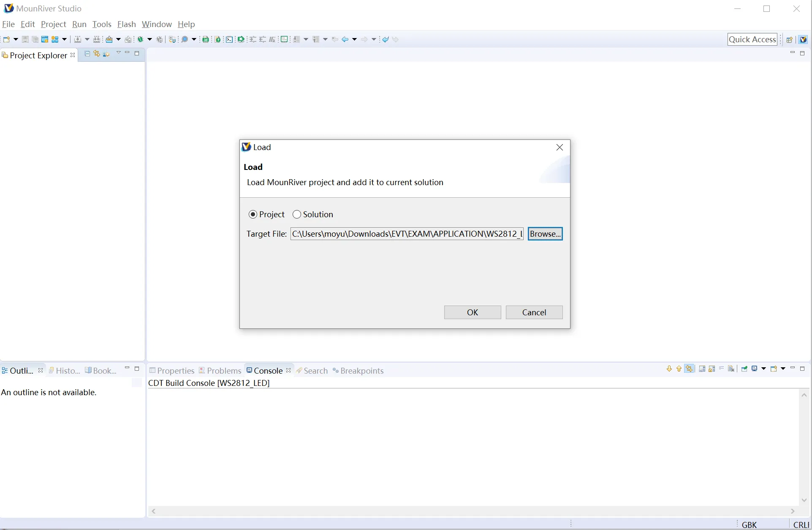812x530 pixels.
Task: Open the terminal icon in toolbar
Action: (x=229, y=39)
